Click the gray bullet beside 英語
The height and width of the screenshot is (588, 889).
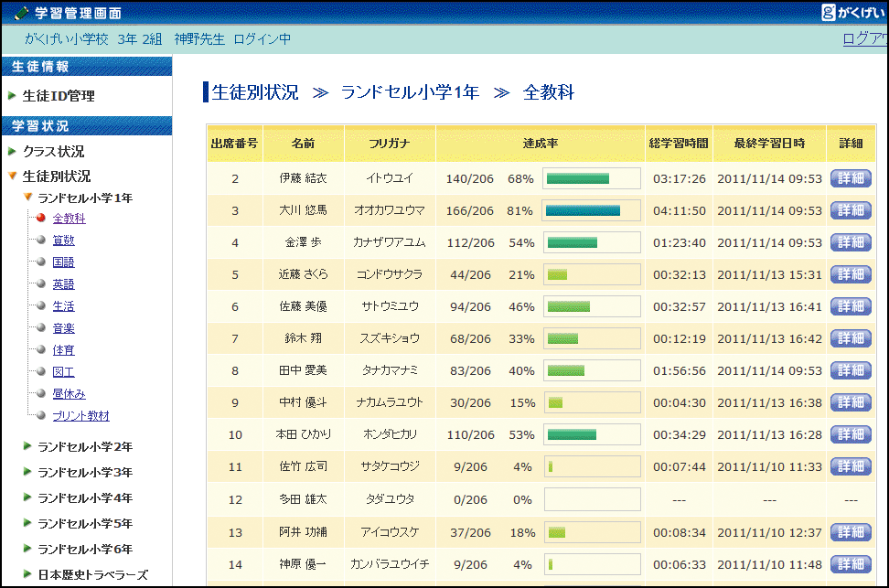click(x=41, y=283)
